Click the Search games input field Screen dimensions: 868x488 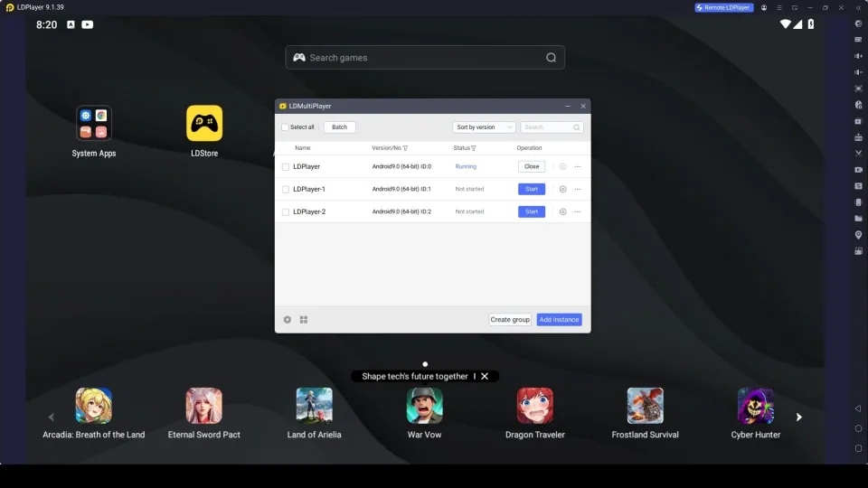[425, 58]
